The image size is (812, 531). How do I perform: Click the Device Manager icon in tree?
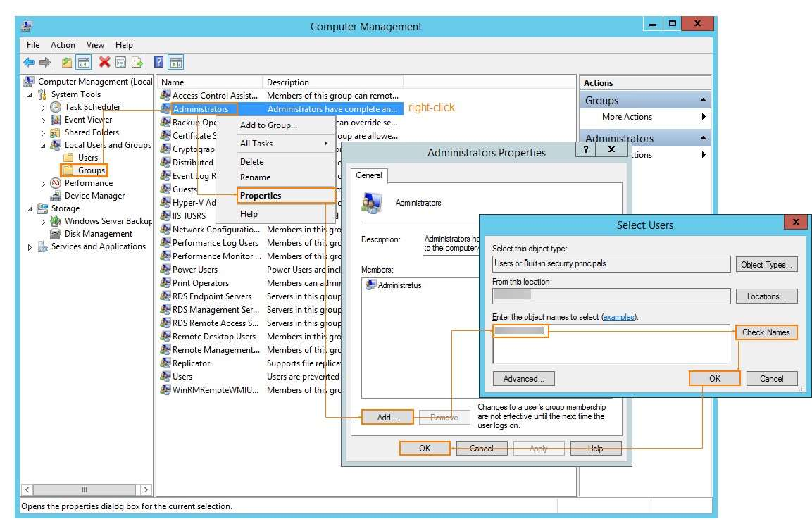tap(56, 196)
